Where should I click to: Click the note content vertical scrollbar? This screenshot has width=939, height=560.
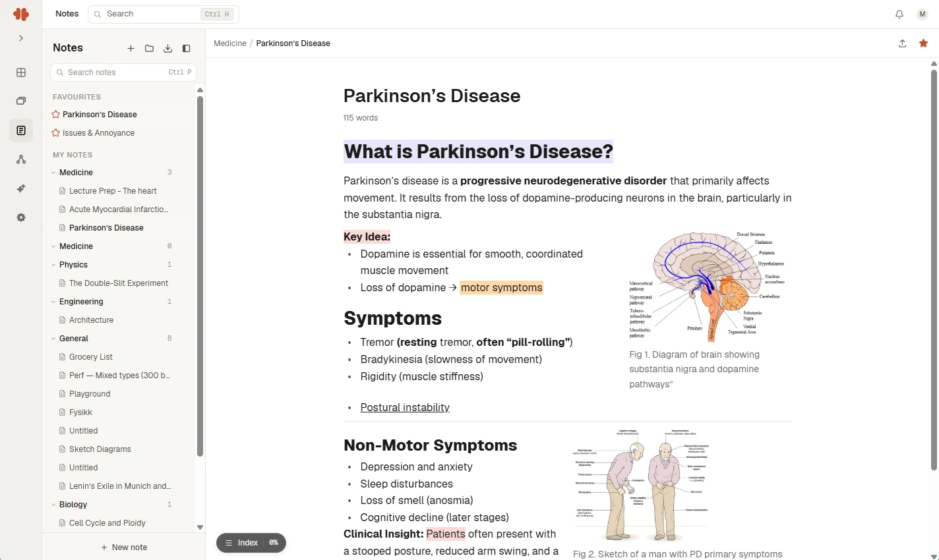click(x=934, y=270)
